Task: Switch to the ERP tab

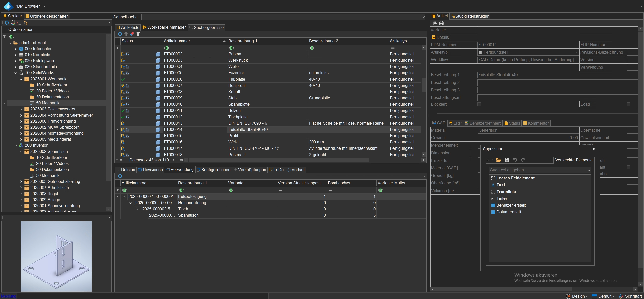Action: pos(455,123)
